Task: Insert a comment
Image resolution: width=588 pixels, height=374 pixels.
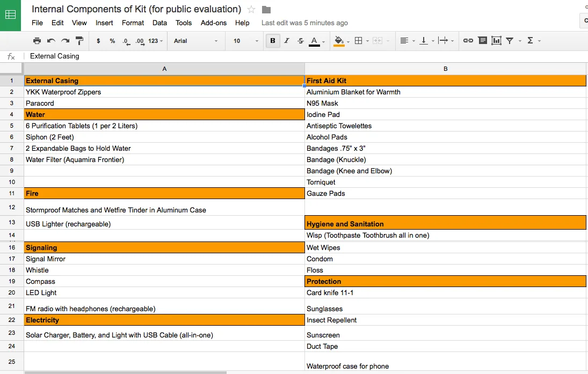Action: coord(483,40)
